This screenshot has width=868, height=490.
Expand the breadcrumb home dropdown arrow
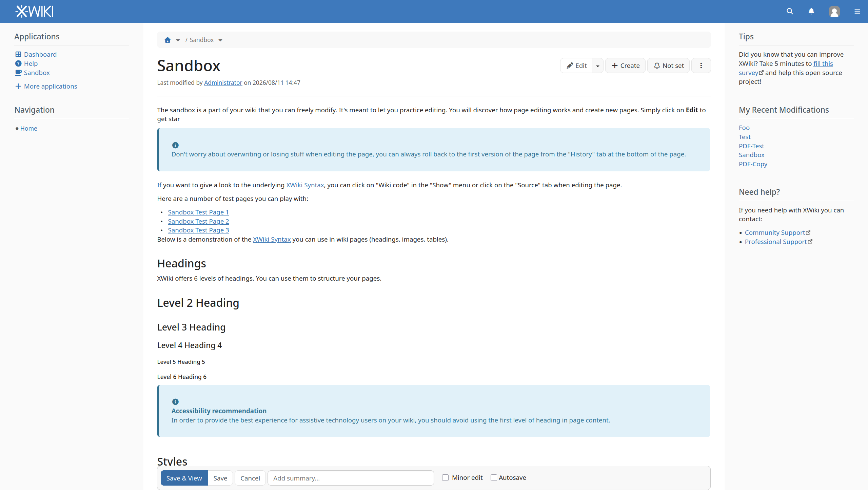click(x=178, y=40)
